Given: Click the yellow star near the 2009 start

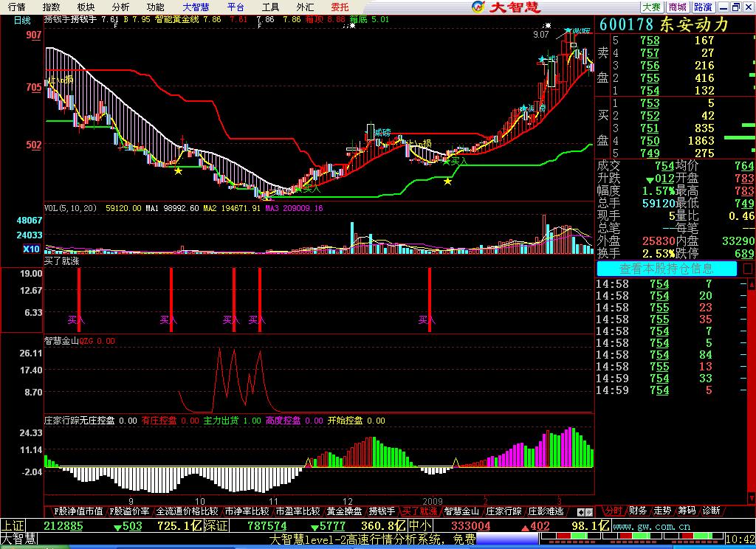Looking at the screenshot, I should coord(448,182).
